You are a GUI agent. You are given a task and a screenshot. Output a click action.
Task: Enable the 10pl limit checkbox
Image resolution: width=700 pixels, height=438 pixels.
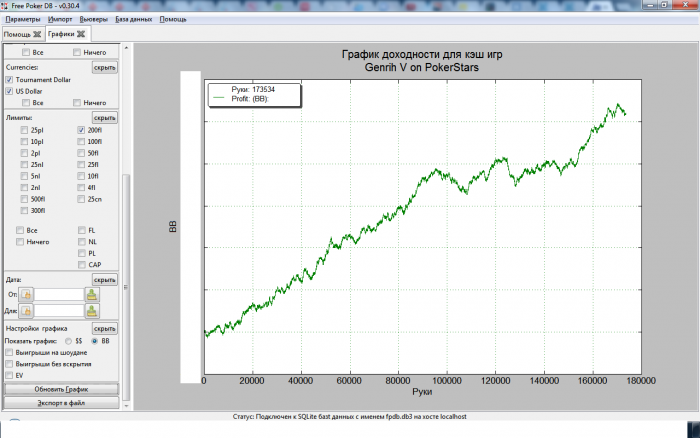click(x=24, y=142)
